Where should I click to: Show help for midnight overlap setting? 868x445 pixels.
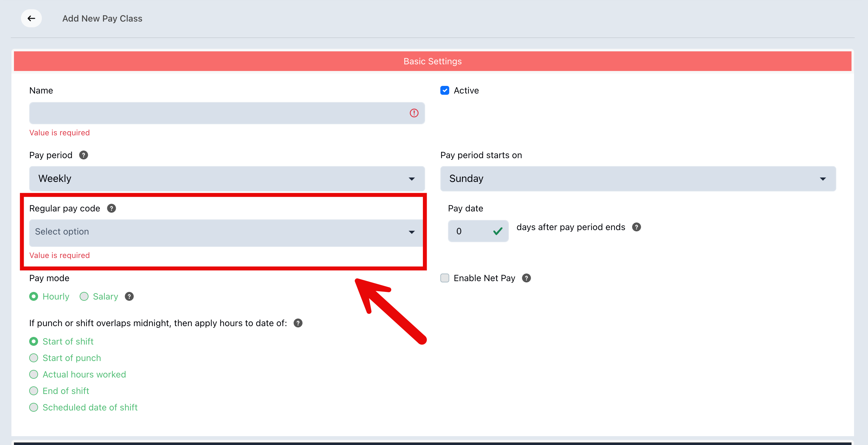(x=298, y=323)
